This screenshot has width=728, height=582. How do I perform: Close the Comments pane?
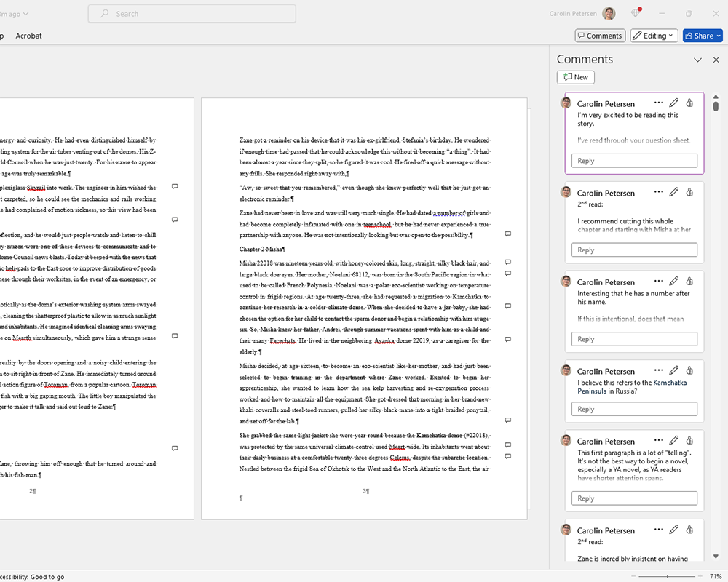click(x=716, y=60)
